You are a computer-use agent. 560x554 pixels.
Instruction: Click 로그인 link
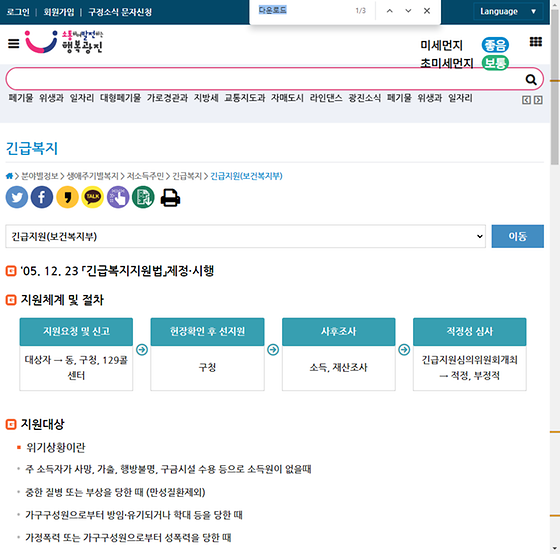[x=18, y=12]
